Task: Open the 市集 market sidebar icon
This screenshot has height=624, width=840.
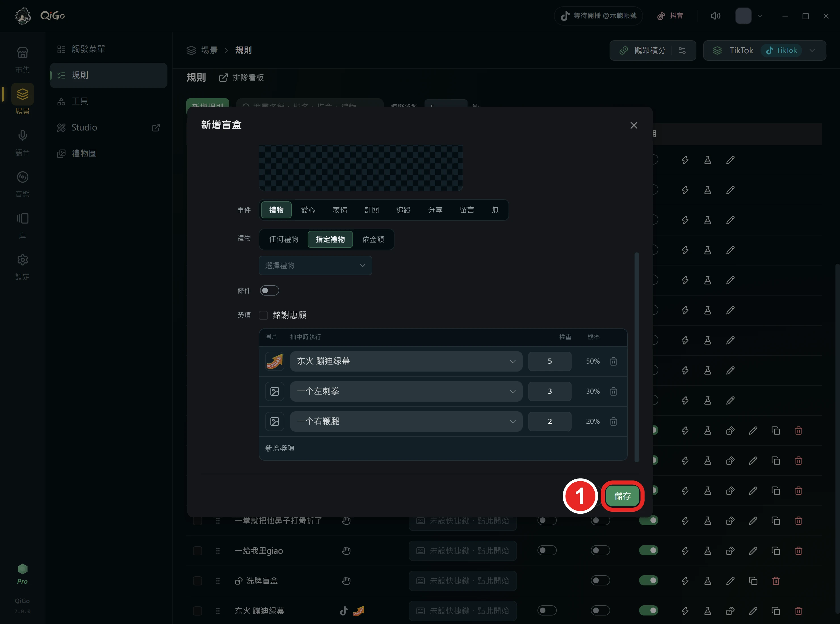Action: (x=22, y=59)
